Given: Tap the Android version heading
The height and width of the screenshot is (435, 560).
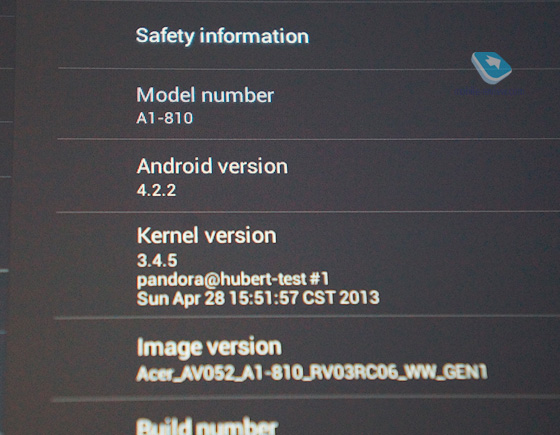Looking at the screenshot, I should pyautogui.click(x=212, y=166).
